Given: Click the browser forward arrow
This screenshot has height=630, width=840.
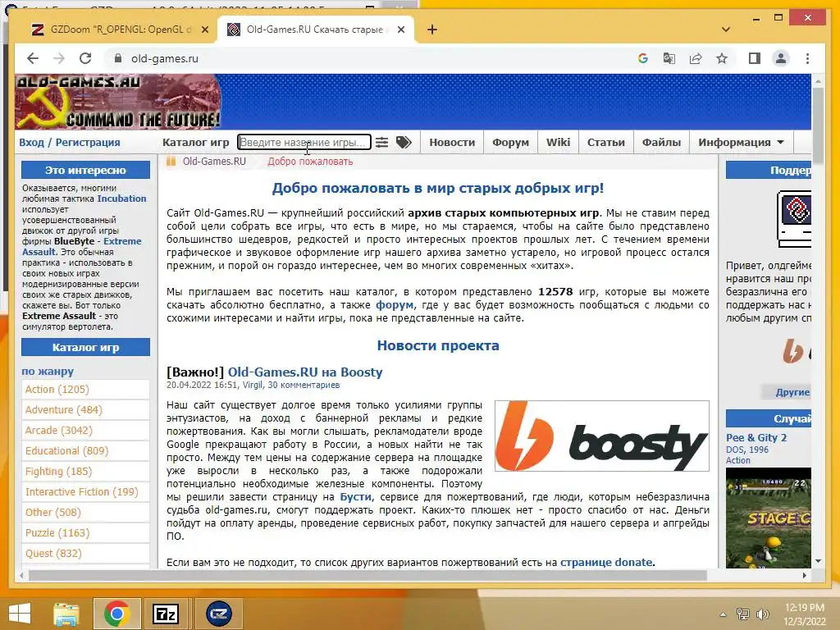Looking at the screenshot, I should 59,58.
